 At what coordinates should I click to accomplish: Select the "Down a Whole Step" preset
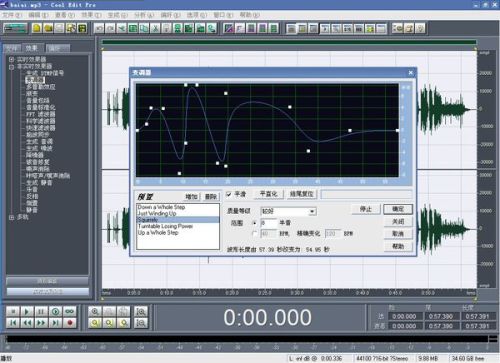pyautogui.click(x=161, y=207)
